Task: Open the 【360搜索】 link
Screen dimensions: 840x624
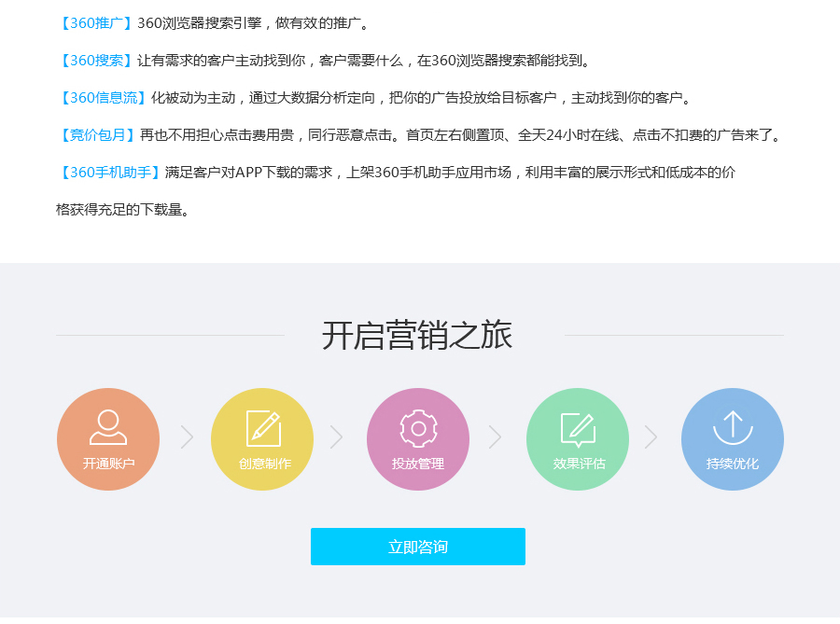Action: coord(95,61)
